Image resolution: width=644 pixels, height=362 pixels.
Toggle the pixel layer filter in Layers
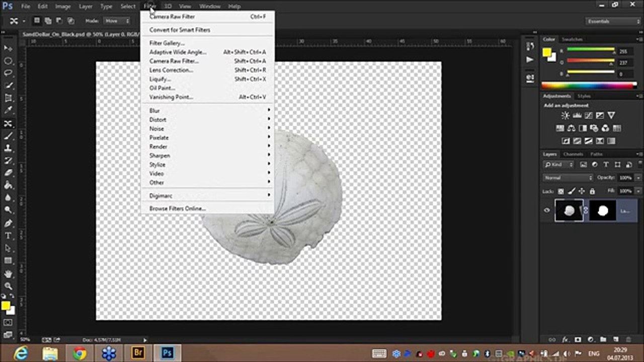point(584,164)
